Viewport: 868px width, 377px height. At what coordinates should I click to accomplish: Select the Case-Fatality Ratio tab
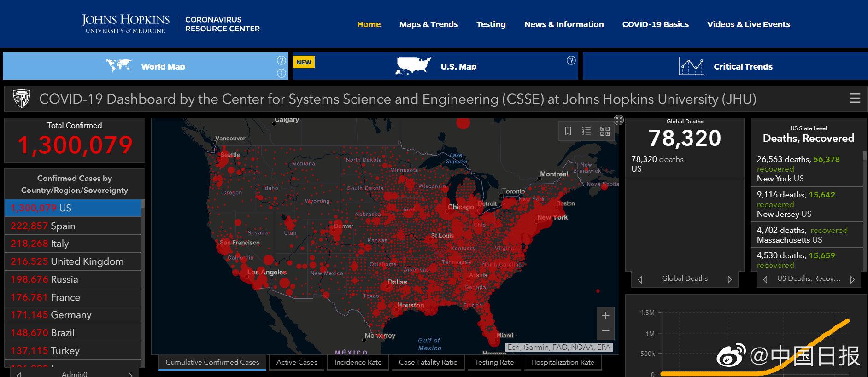[x=428, y=362]
